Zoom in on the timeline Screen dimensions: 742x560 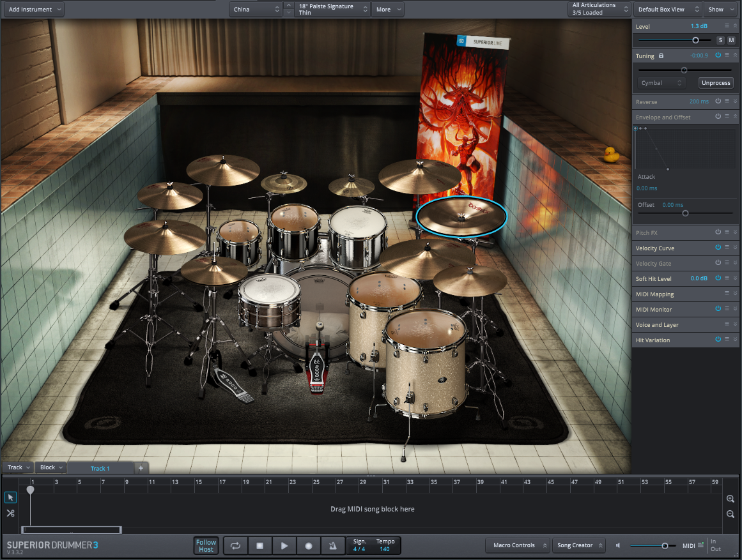(x=730, y=499)
